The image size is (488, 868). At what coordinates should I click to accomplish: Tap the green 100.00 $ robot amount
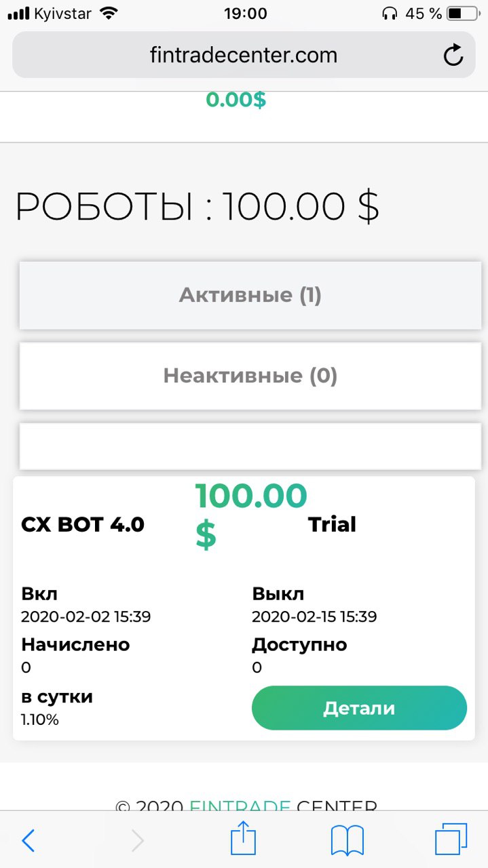(250, 515)
